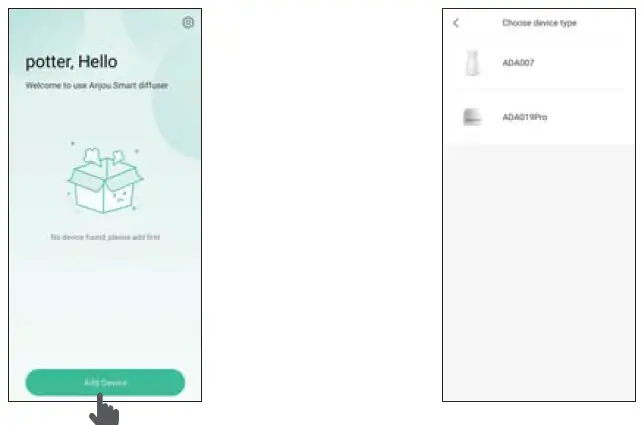Open settings via the gear icon

click(x=188, y=23)
